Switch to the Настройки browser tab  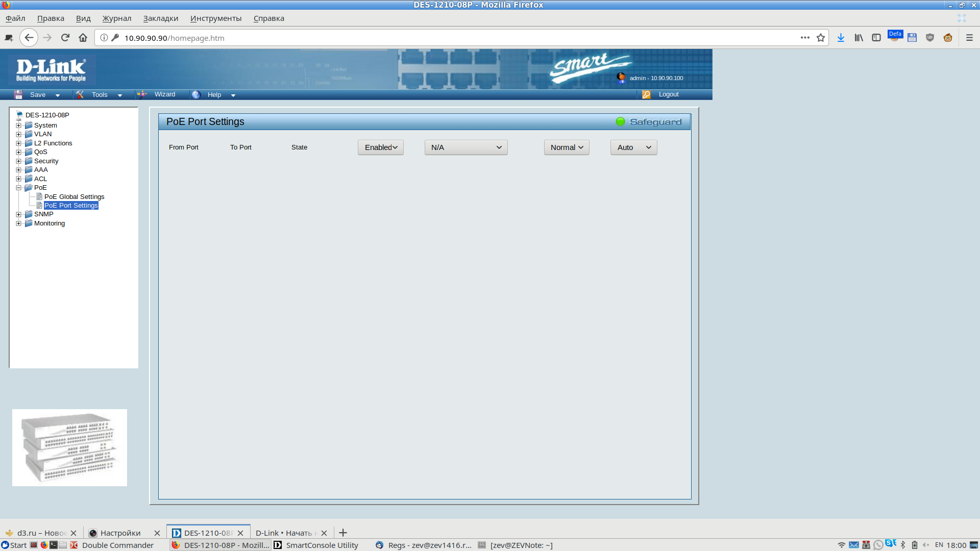click(x=120, y=533)
